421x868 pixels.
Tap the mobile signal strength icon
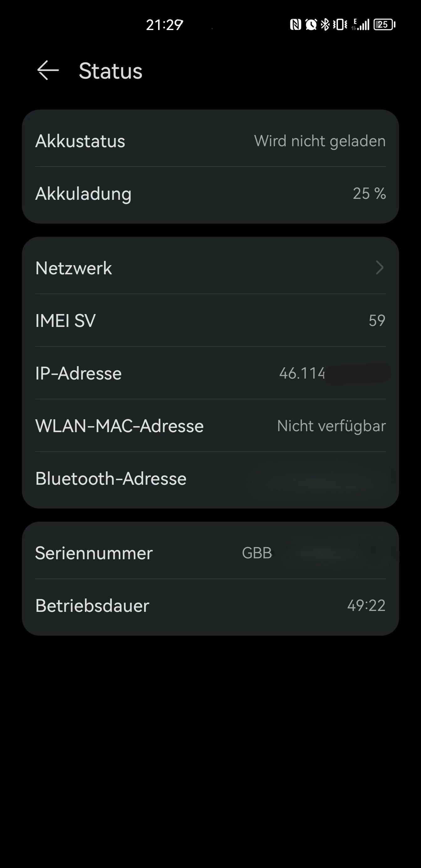361,25
